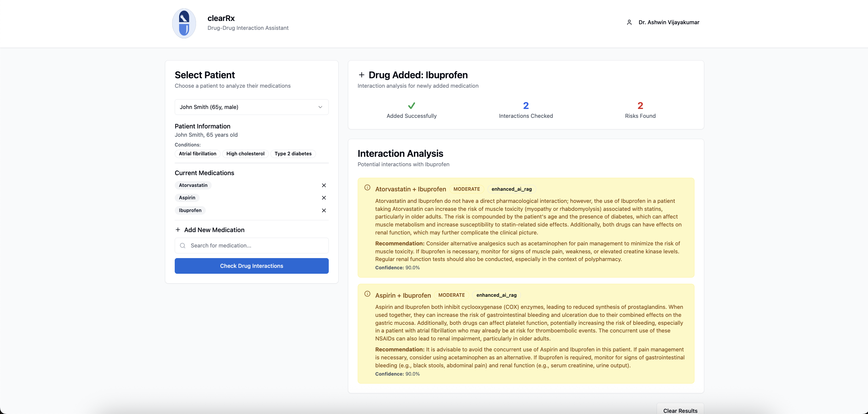Select the Atrial fibrillation condition tag
This screenshot has height=414, width=868.
pos(197,154)
